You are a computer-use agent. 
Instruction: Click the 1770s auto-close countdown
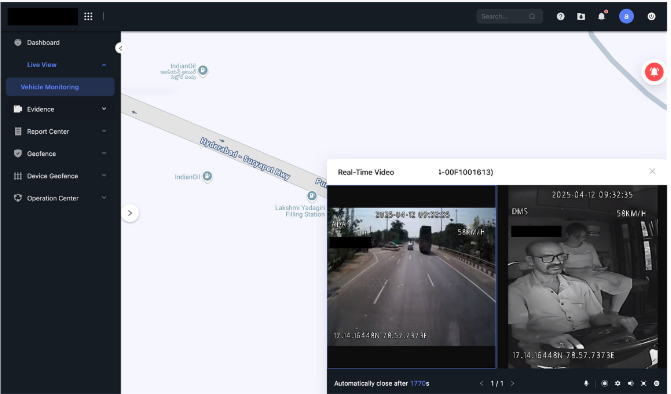419,383
